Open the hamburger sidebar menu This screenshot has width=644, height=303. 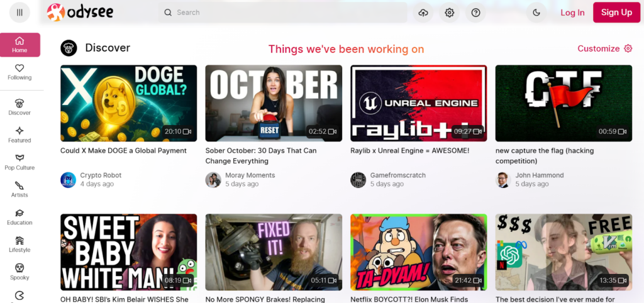click(x=19, y=13)
